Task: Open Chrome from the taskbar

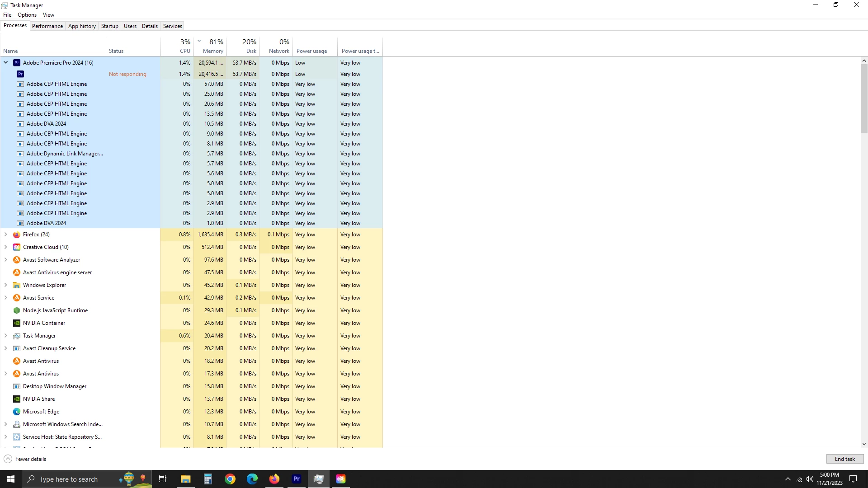Action: [230, 479]
